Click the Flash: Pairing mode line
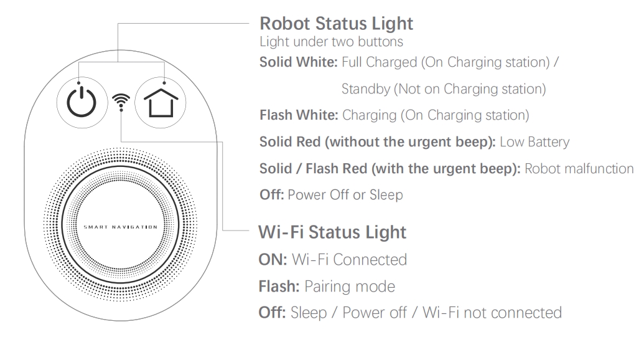The image size is (644, 357). (x=327, y=286)
